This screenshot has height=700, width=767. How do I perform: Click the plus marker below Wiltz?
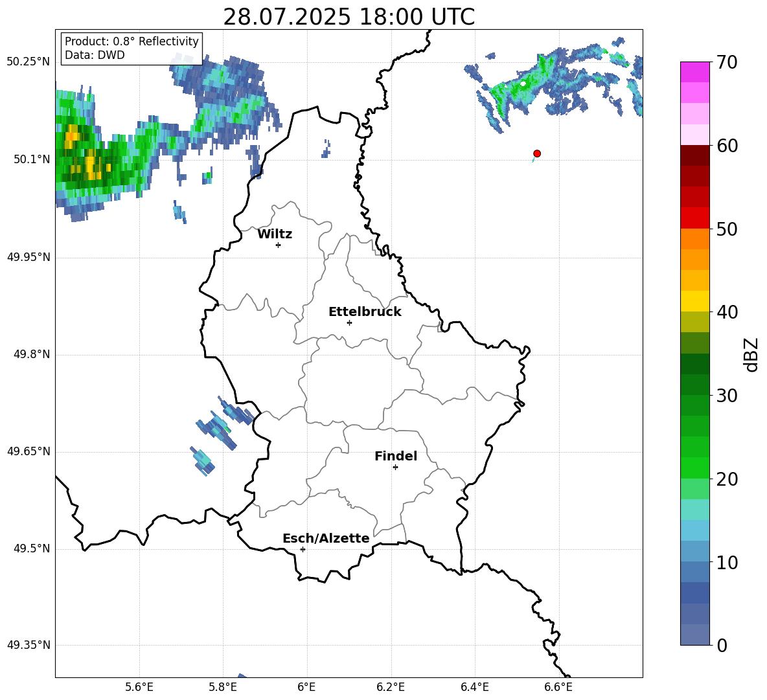[279, 245]
